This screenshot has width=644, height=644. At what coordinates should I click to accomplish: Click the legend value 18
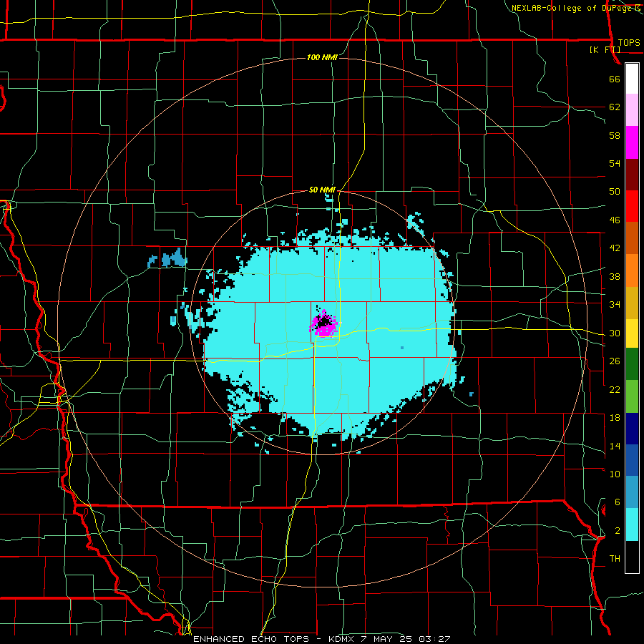pyautogui.click(x=615, y=418)
